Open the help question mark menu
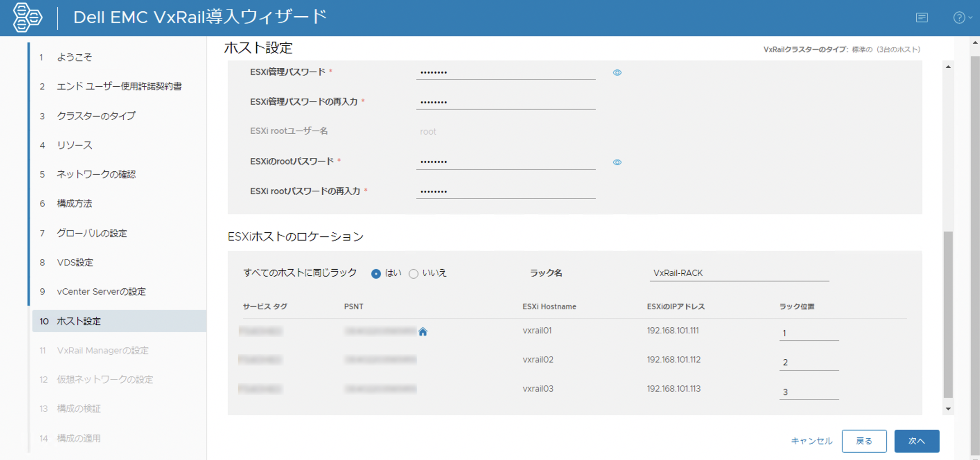980x460 pixels. pos(960,18)
